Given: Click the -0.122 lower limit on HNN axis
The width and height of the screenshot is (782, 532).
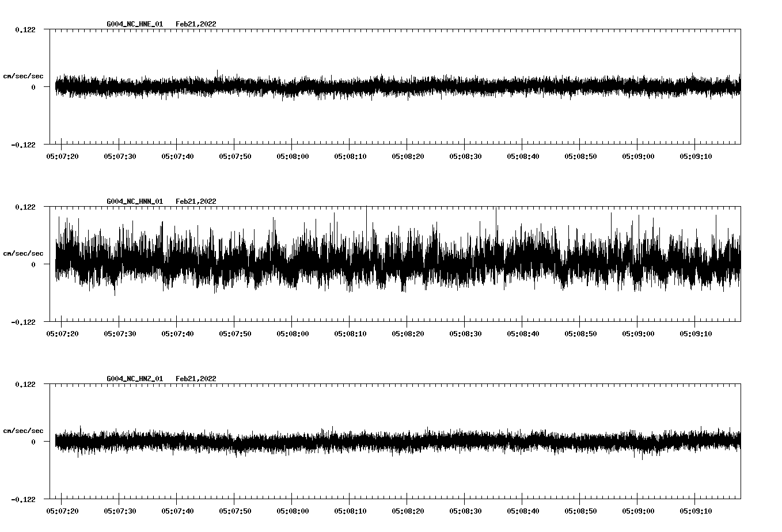Looking at the screenshot, I should point(23,322).
